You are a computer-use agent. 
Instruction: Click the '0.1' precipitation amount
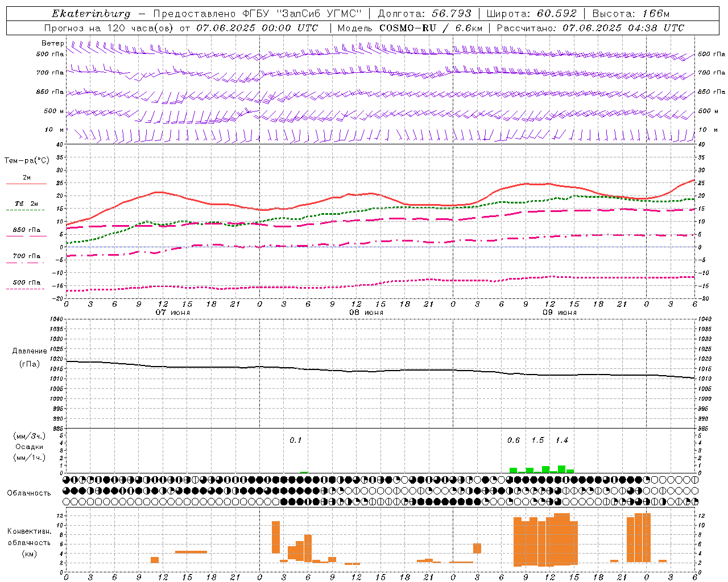[296, 440]
